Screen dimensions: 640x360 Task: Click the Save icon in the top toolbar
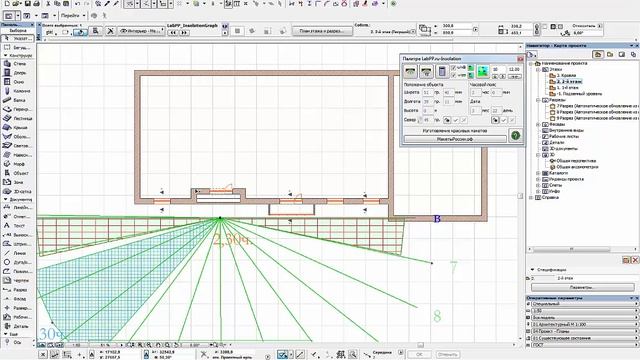[x=28, y=4]
